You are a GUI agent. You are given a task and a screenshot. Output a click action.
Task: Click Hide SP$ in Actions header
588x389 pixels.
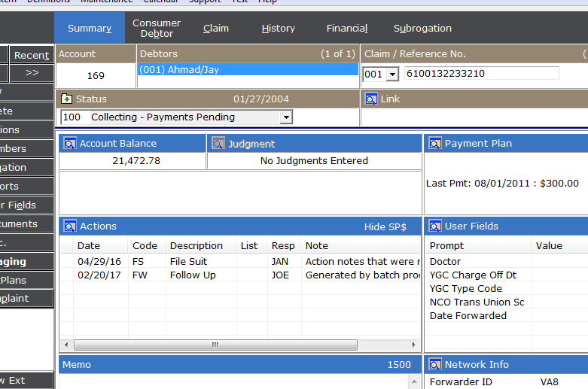click(385, 226)
